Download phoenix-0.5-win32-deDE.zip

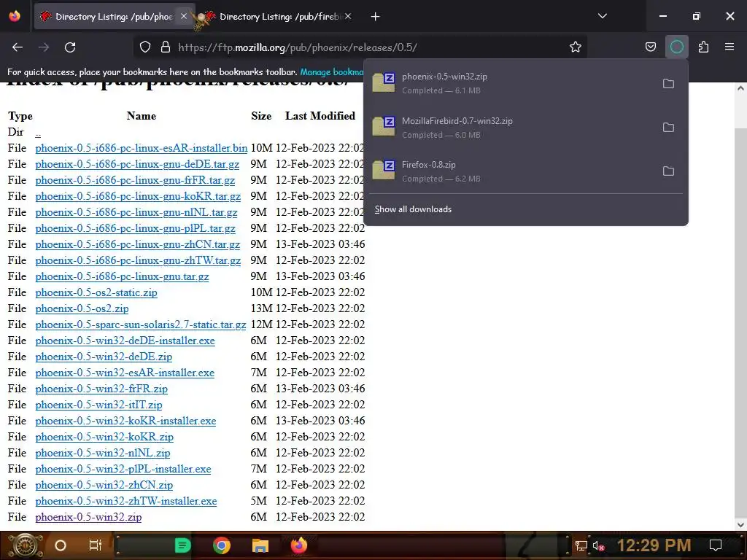(x=104, y=357)
